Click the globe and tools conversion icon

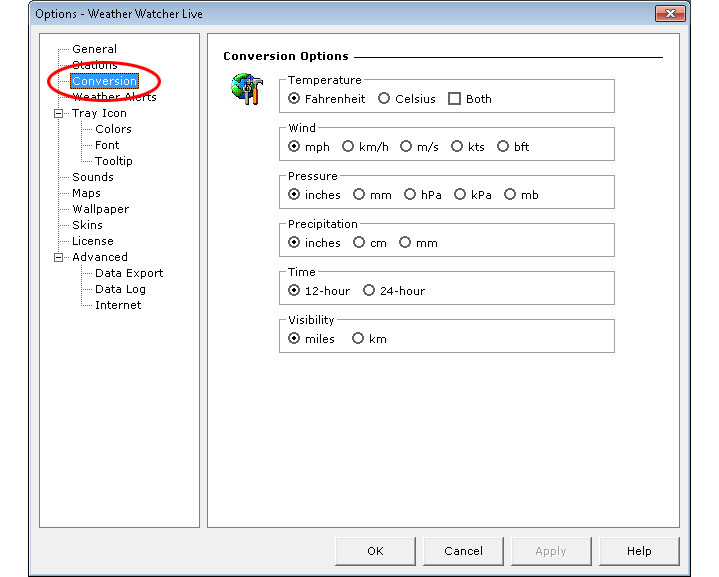247,89
